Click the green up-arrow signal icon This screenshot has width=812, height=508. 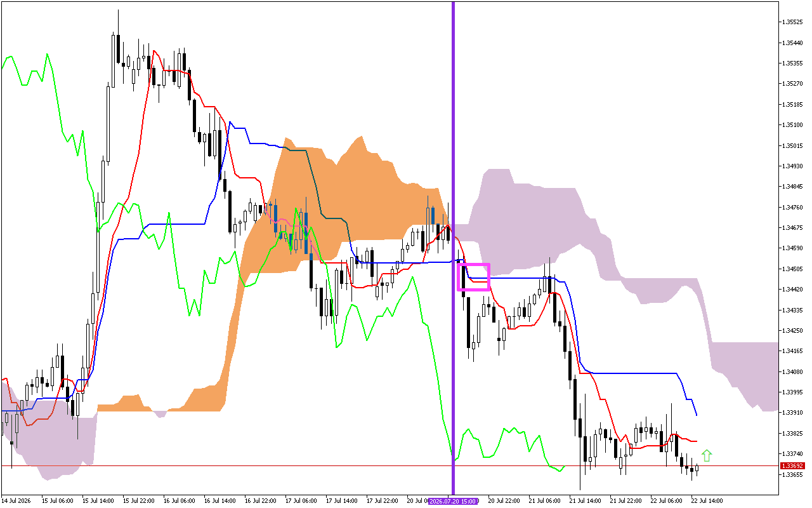(707, 455)
